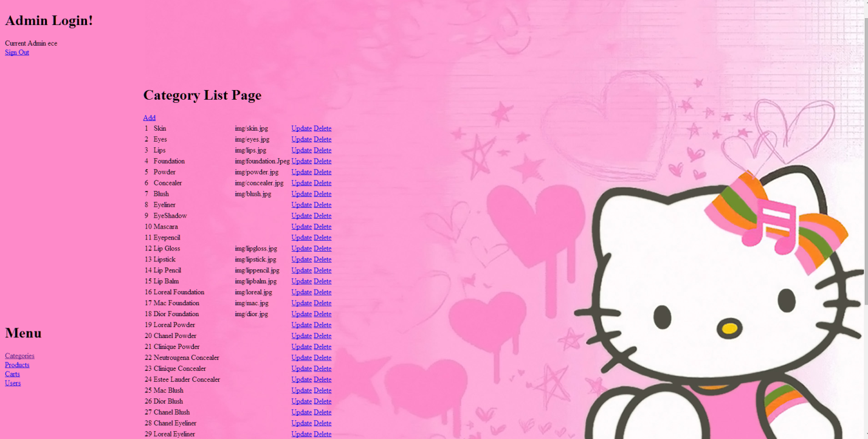868x439 pixels.
Task: Update the Skin category
Action: click(301, 129)
